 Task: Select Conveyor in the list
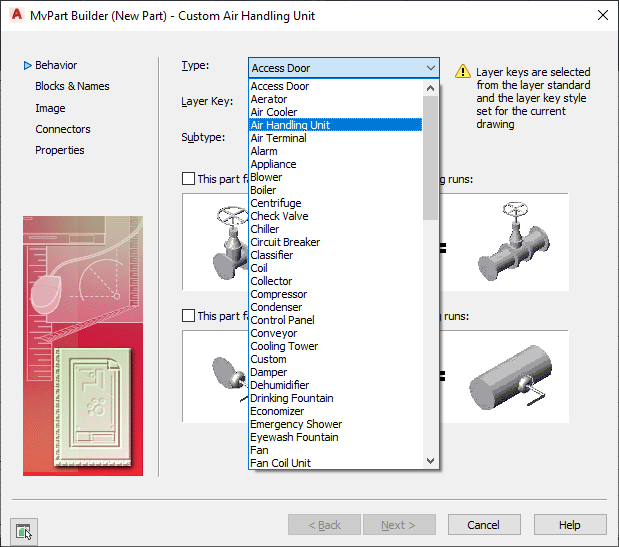336,333
